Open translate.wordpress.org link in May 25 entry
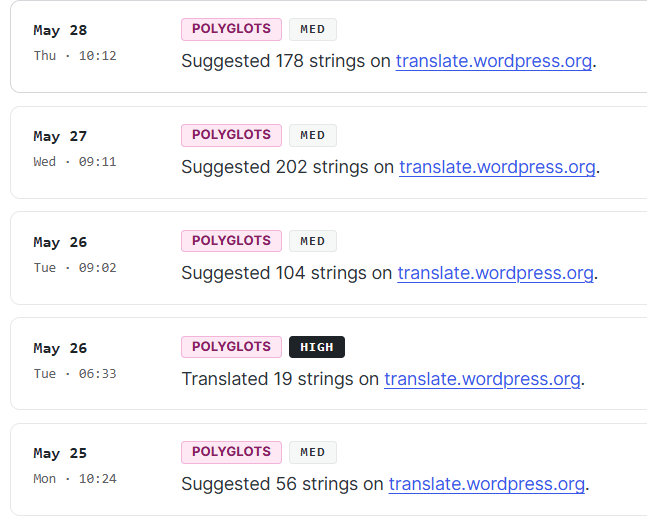647x519 pixels. 487,484
